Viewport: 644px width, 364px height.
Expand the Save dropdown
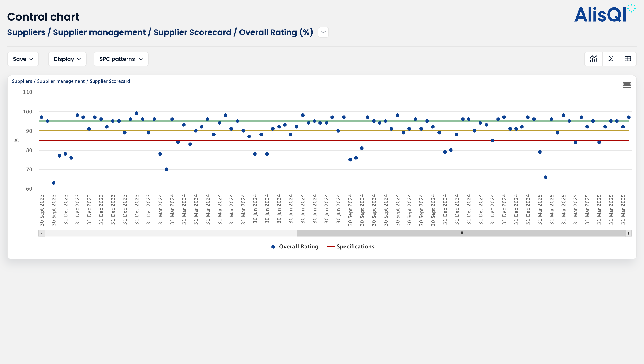point(23,59)
